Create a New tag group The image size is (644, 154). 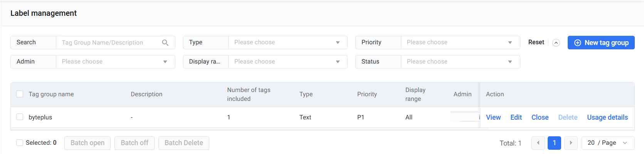[x=601, y=43]
